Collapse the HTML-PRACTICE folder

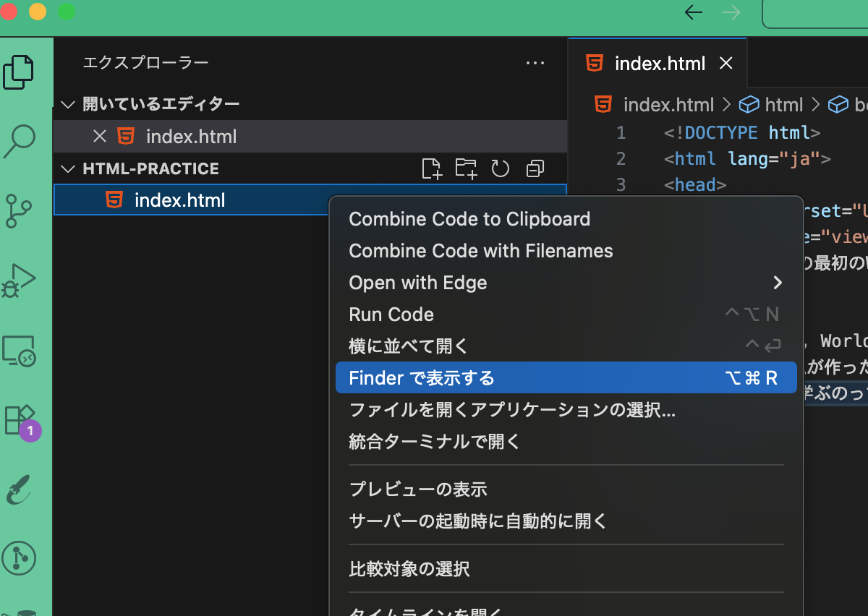coord(67,168)
